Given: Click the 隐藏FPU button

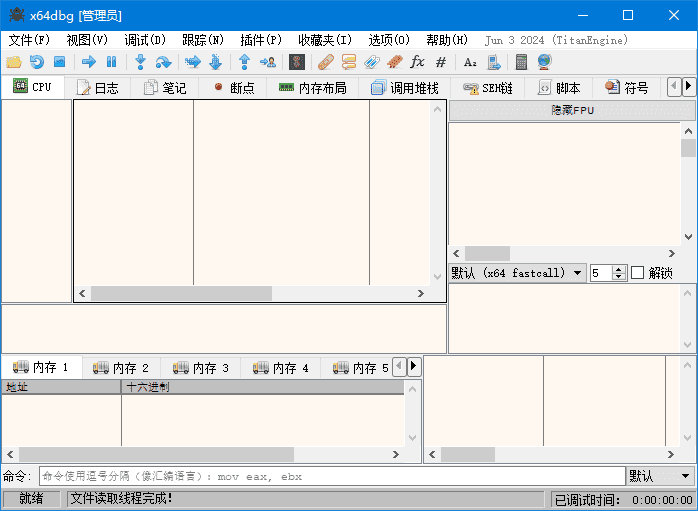Looking at the screenshot, I should click(572, 110).
